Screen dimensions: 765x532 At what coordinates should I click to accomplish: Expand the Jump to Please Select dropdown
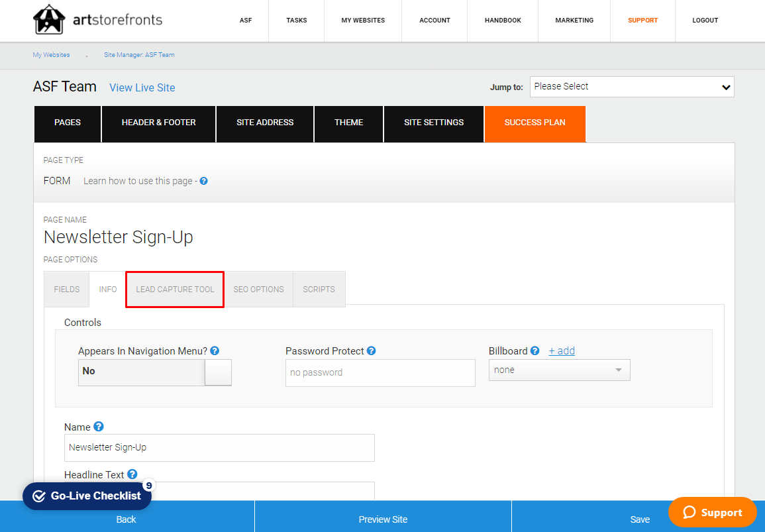(632, 87)
